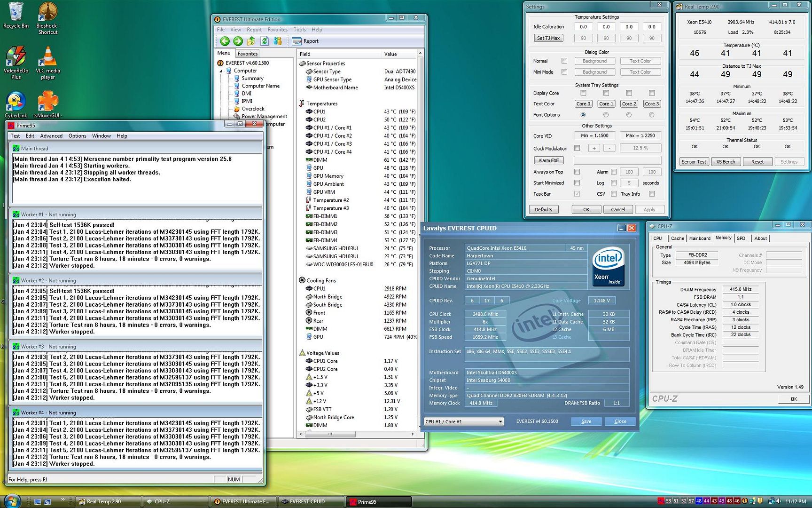Toggle the Mini Mode dialog color checkbox

(x=564, y=72)
